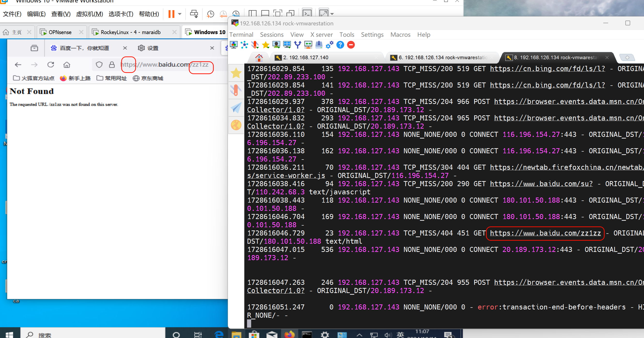The height and width of the screenshot is (338, 644).
Task: Expand the VMware fullscreen dropdown arrow
Action: [x=332, y=14]
